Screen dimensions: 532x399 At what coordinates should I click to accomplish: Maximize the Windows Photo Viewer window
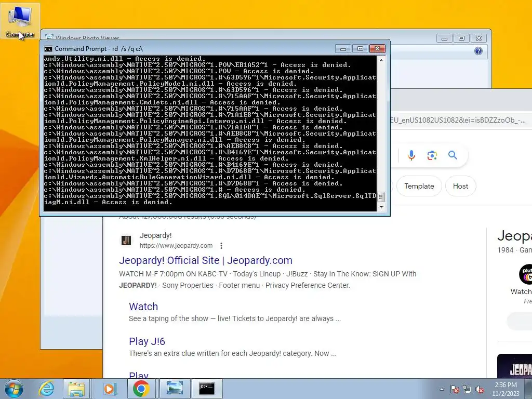pyautogui.click(x=461, y=38)
